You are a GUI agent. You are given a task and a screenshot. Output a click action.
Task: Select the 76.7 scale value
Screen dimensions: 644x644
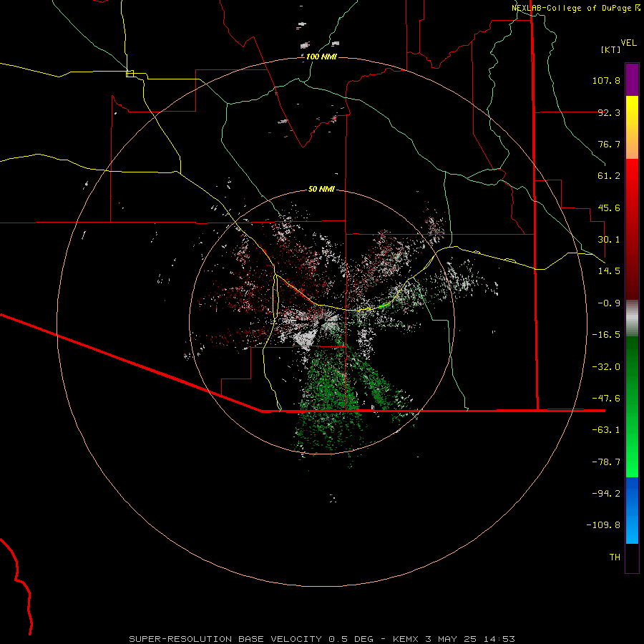click(x=609, y=144)
